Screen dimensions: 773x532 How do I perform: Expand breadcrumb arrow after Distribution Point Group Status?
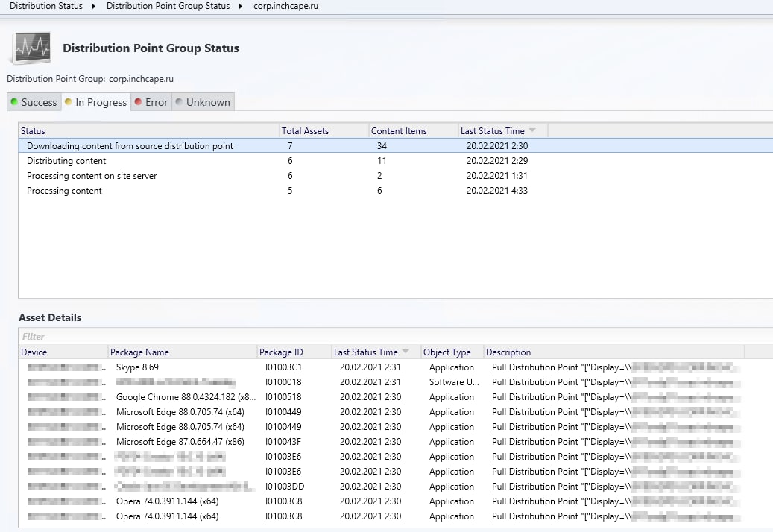(242, 6)
